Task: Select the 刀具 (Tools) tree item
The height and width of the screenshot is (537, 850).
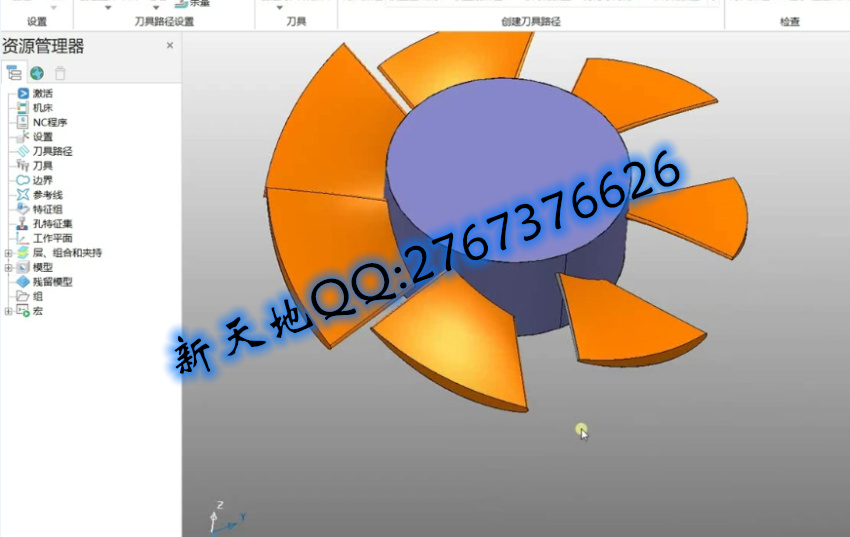Action: [x=42, y=166]
